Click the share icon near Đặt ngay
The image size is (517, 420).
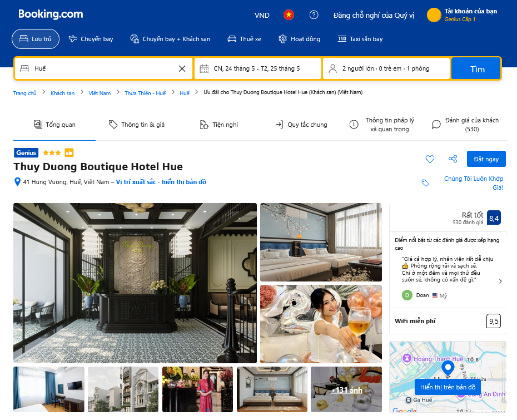453,159
